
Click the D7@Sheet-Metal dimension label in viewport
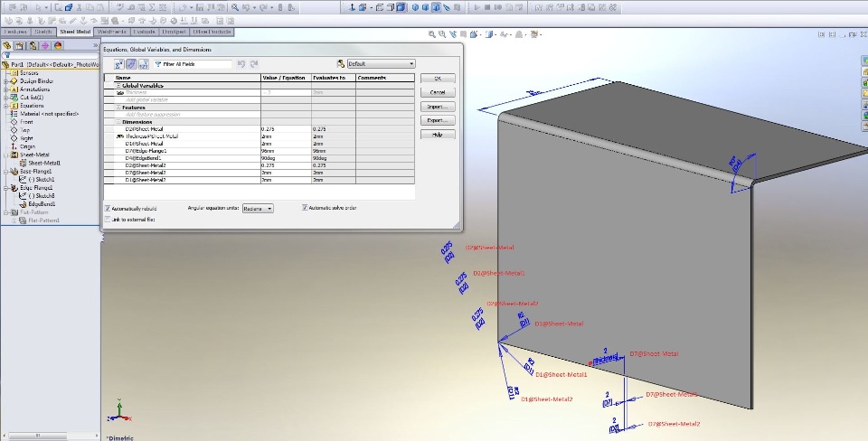tap(654, 353)
